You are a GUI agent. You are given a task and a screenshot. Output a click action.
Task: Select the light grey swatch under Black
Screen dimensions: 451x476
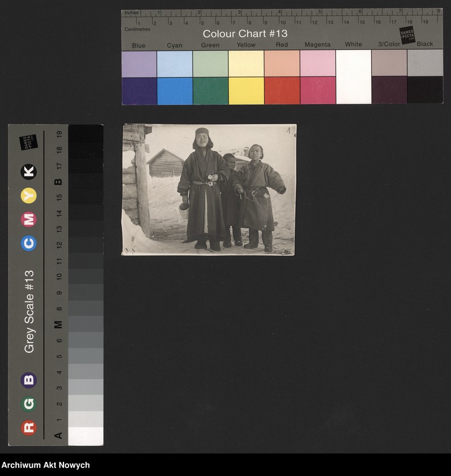(425, 62)
